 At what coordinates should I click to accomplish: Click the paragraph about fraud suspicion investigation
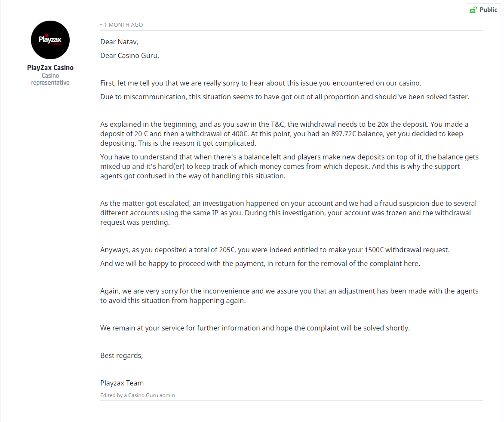point(288,213)
